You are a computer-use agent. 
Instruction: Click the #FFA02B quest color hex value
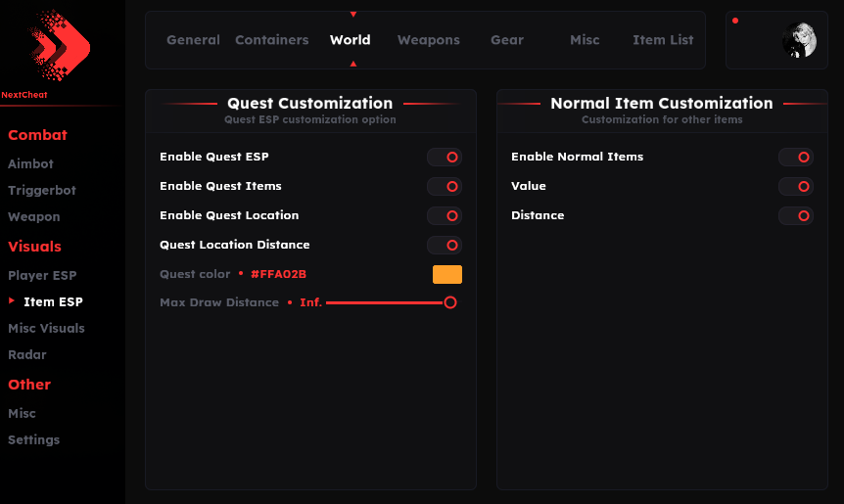pyautogui.click(x=285, y=274)
